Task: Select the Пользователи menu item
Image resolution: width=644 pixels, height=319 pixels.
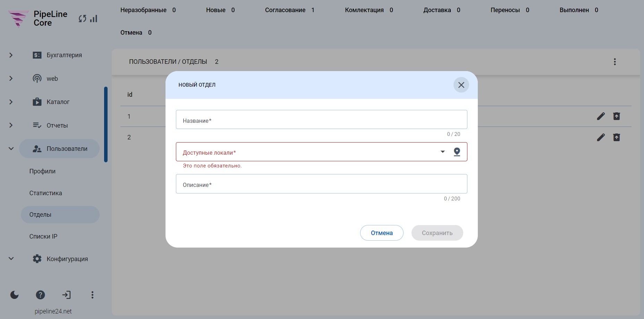Action: (x=59, y=149)
